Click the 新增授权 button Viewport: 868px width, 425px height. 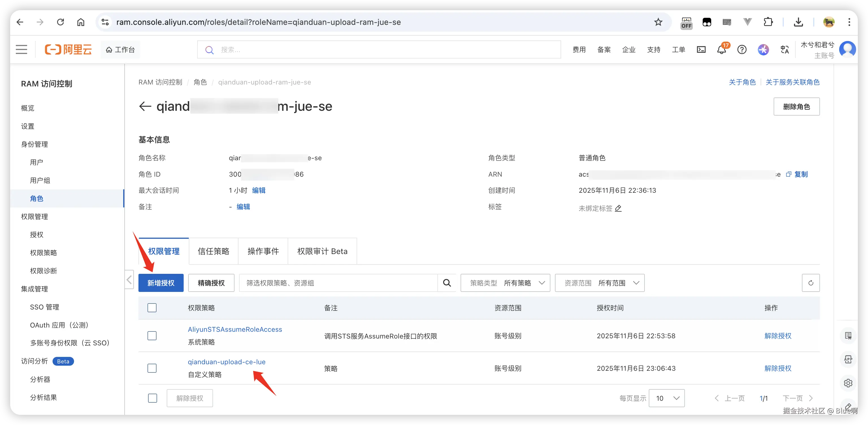[161, 283]
